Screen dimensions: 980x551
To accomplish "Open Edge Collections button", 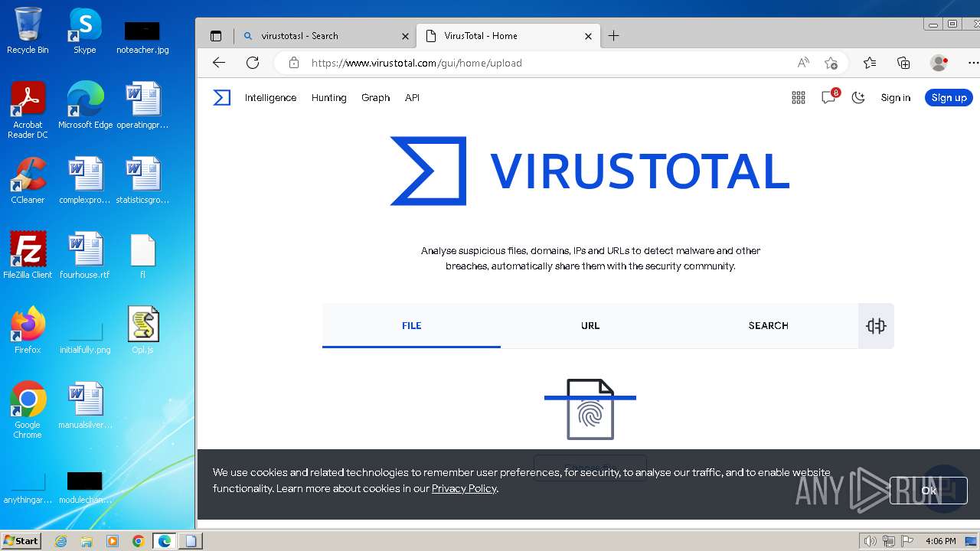I will [903, 63].
